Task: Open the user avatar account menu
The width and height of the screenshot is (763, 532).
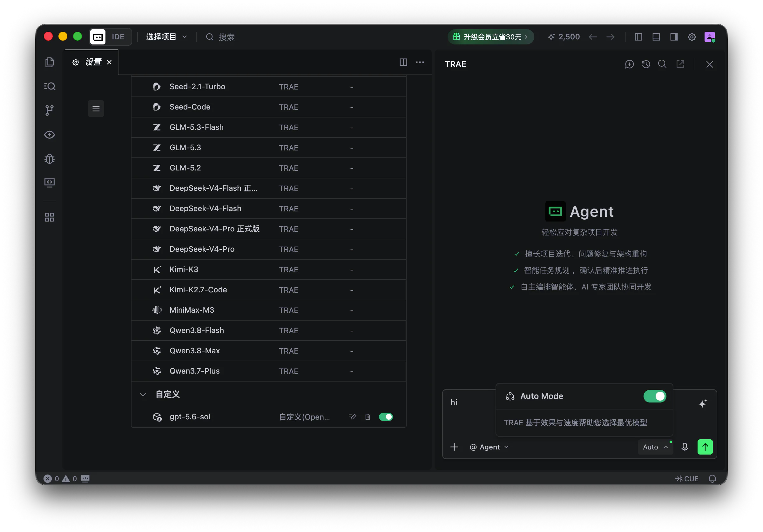Action: pyautogui.click(x=710, y=37)
